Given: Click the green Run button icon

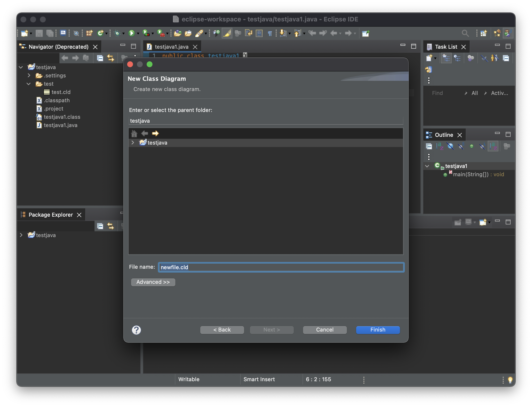Looking at the screenshot, I should (132, 33).
